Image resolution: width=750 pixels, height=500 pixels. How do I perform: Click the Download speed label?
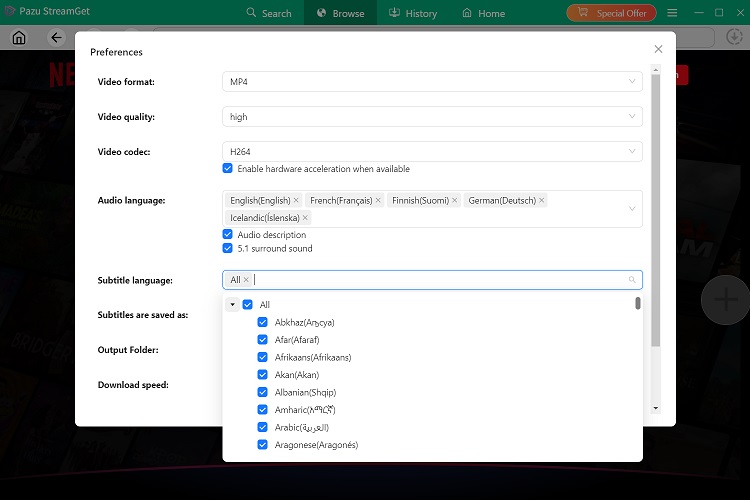(x=133, y=385)
